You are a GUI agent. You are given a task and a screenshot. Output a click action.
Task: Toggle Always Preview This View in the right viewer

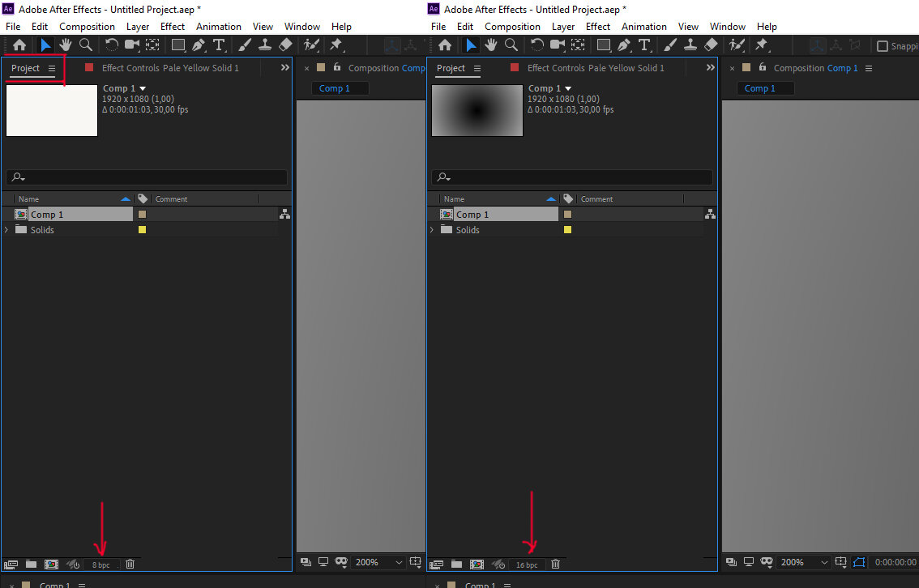tap(731, 561)
